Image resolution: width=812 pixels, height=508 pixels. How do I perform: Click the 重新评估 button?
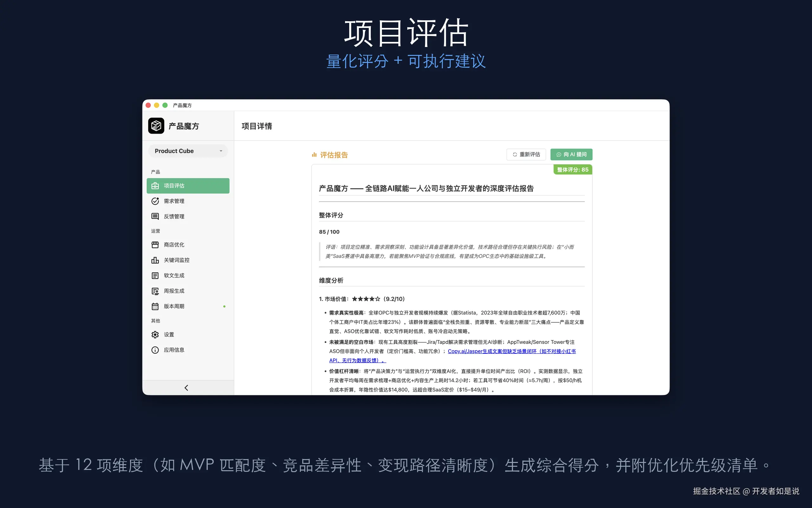tap(526, 155)
